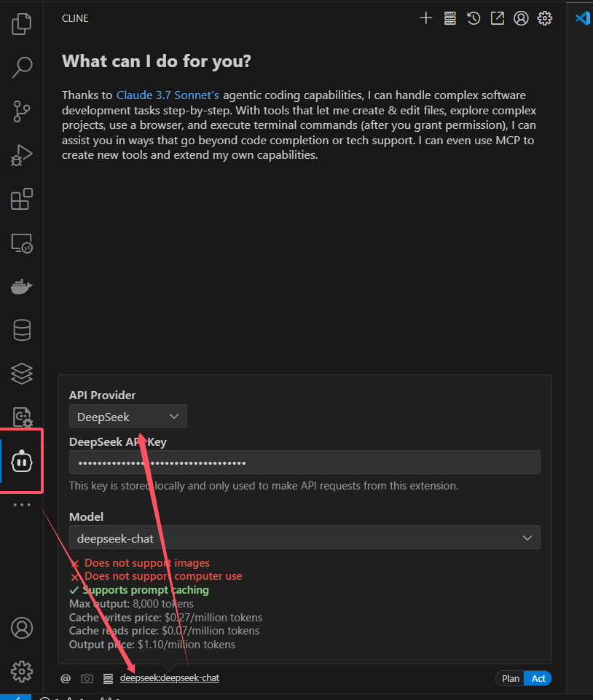Start a new Cline task with plus icon
The image size is (593, 700).
tap(426, 18)
